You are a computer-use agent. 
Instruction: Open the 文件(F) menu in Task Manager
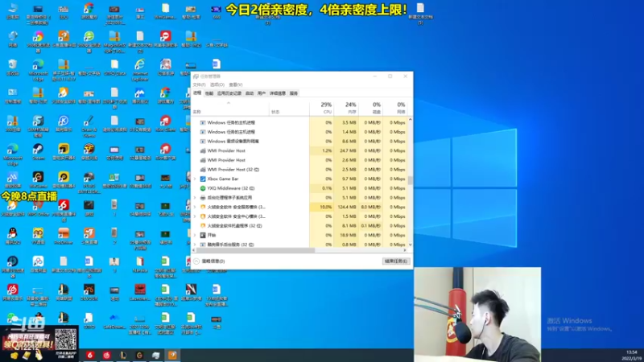tap(199, 84)
